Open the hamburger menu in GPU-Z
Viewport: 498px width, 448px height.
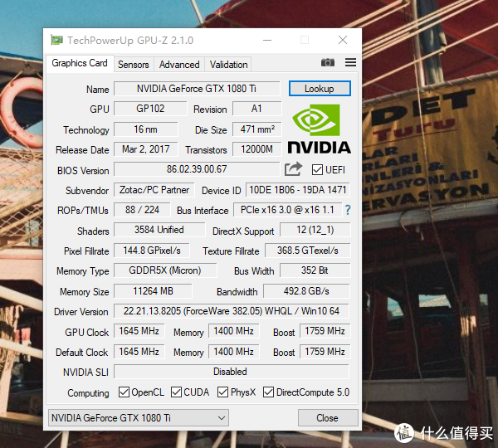350,62
